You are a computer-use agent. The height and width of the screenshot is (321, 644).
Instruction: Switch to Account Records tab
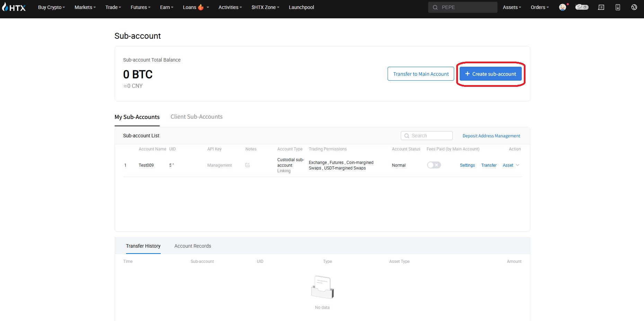(193, 246)
